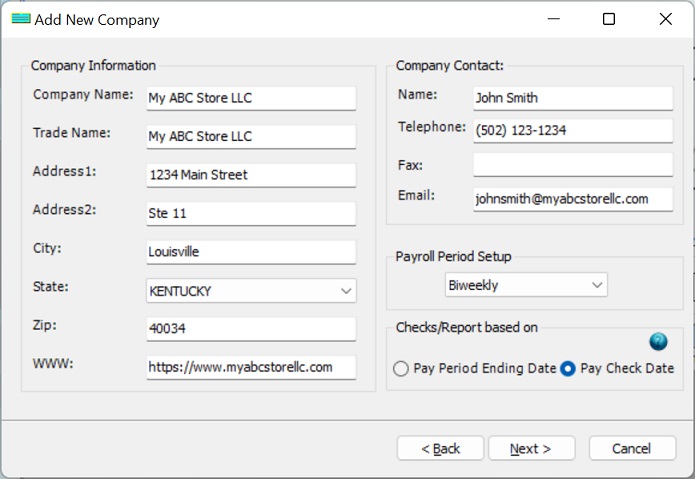The image size is (695, 479).
Task: Select Pay Check Date radio button
Action: pos(568,369)
